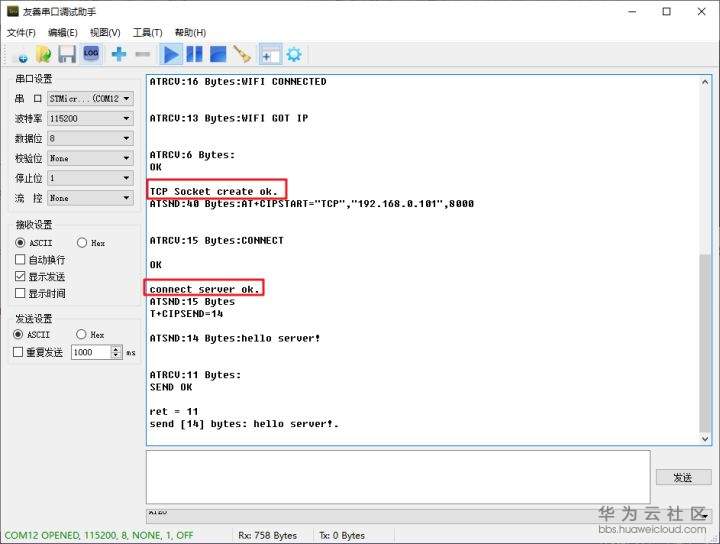Screen dimensions: 720x544
Task: Click the new session icon in toolbar
Action: [x=22, y=56]
